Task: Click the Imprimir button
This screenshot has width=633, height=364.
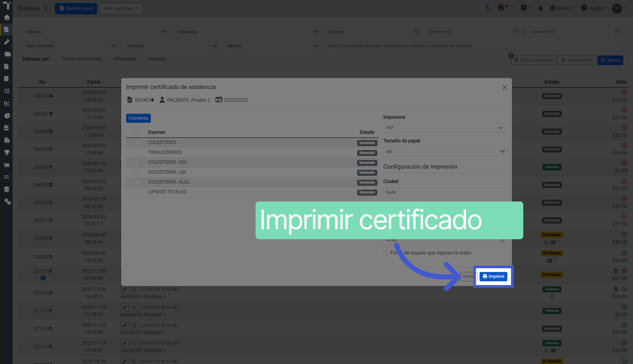Action: click(x=493, y=276)
